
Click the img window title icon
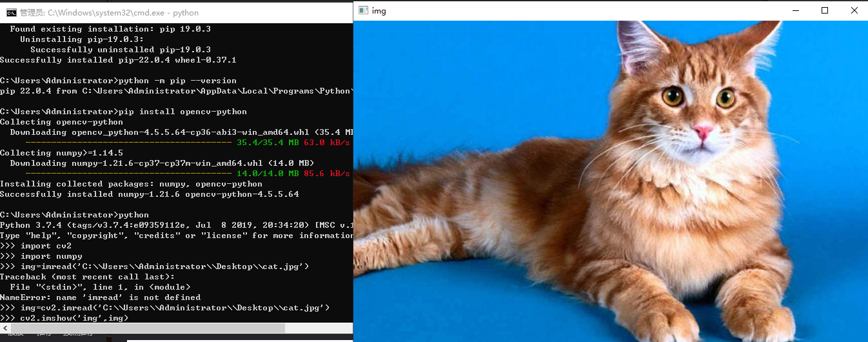click(364, 10)
